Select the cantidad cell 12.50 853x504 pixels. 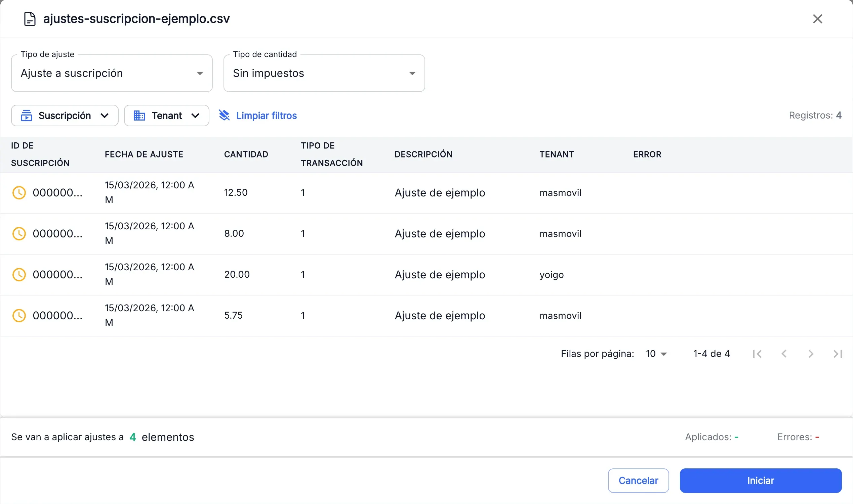tap(236, 192)
